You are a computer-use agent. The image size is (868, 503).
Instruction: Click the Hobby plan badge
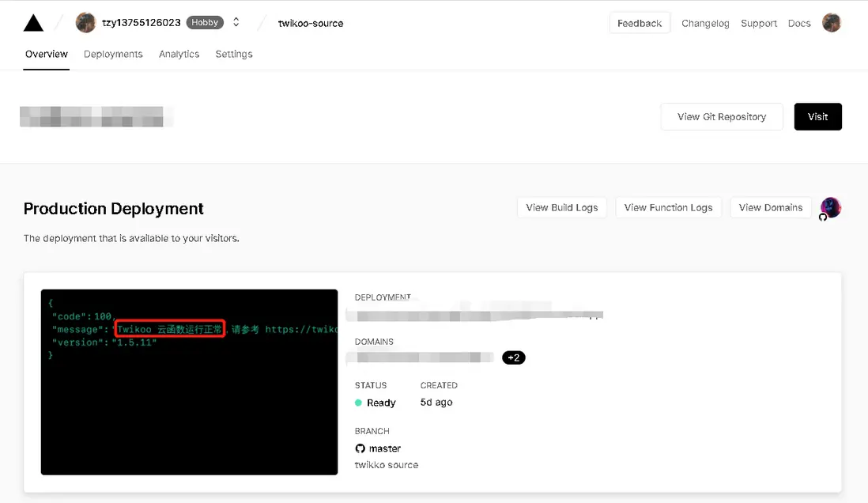pyautogui.click(x=205, y=23)
